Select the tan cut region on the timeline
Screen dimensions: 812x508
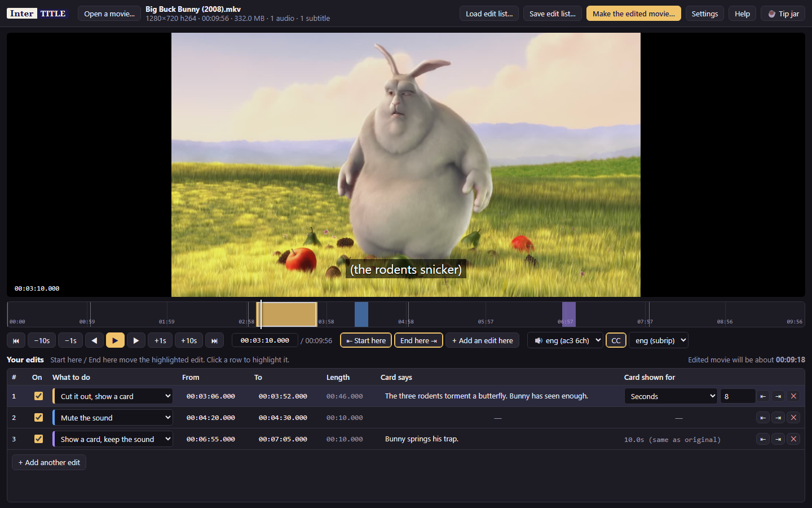coord(287,314)
